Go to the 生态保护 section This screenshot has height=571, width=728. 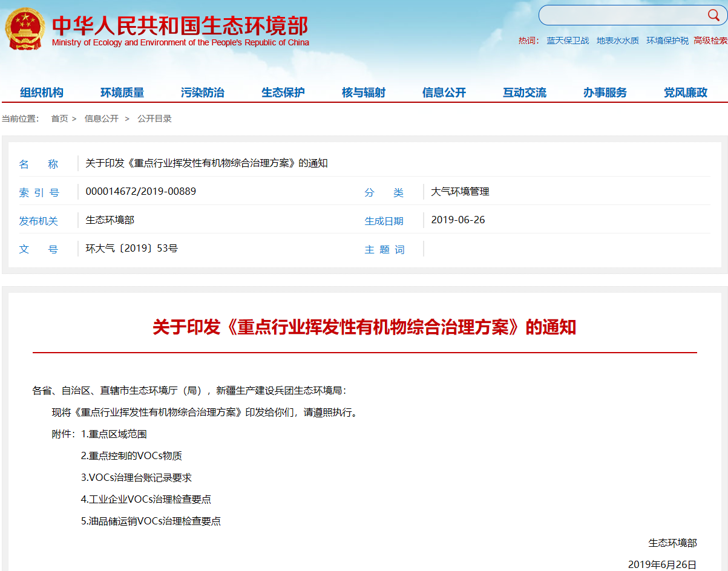pyautogui.click(x=283, y=93)
